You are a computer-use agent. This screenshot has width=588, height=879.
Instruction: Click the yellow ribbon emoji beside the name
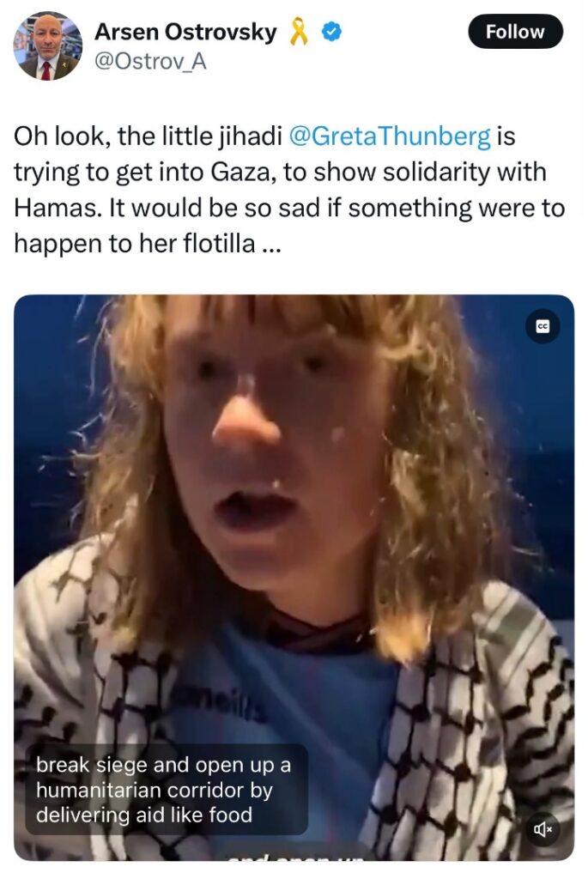(x=300, y=32)
